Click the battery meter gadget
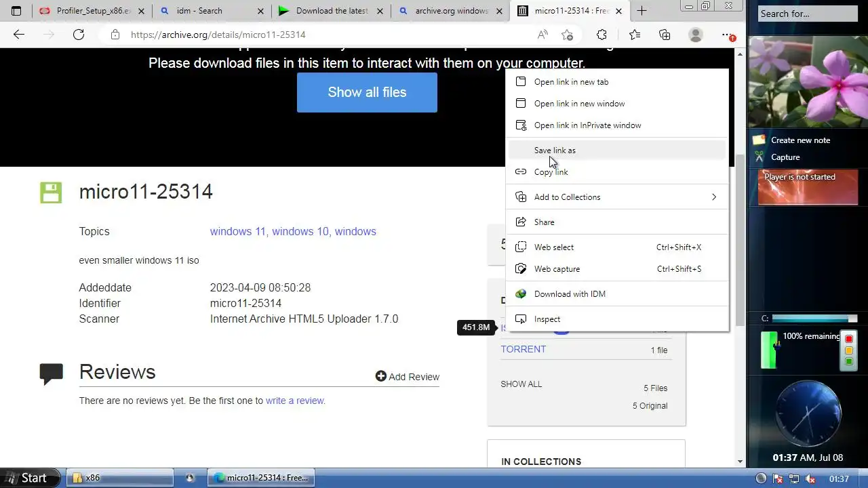Screen dimensions: 868x488 [769, 350]
